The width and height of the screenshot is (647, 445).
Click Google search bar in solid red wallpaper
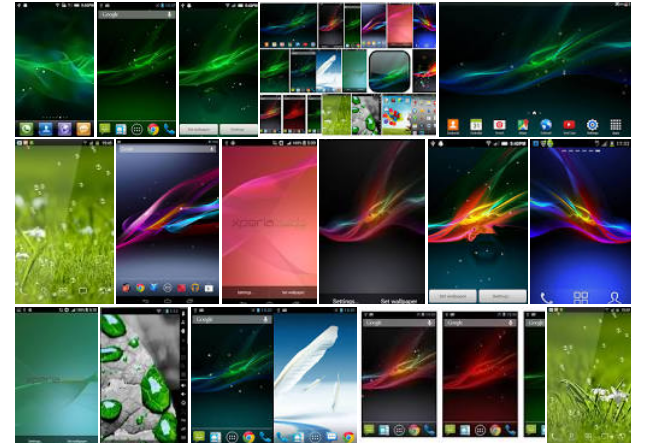point(480,323)
